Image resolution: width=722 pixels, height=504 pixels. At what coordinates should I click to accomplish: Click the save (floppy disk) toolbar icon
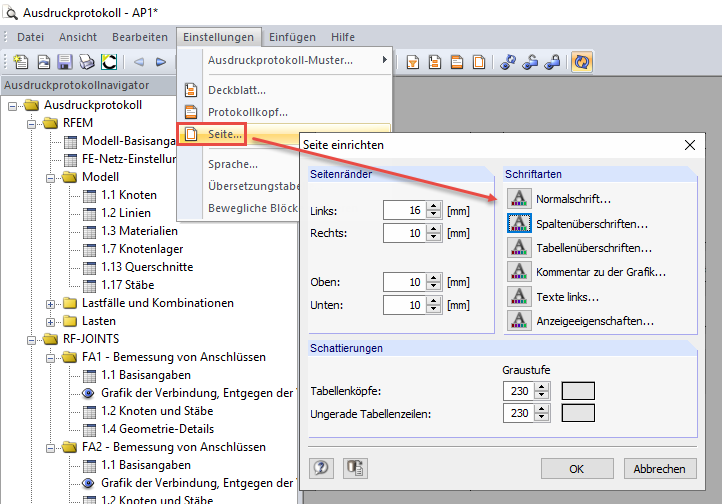(x=65, y=62)
